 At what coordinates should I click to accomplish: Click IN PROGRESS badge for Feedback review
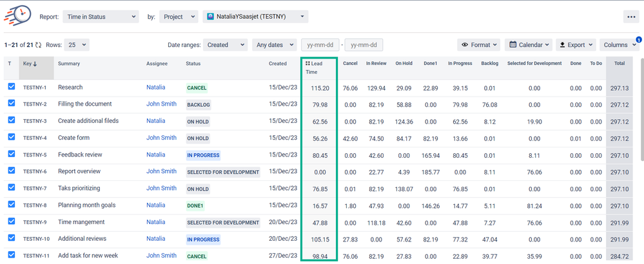(203, 155)
